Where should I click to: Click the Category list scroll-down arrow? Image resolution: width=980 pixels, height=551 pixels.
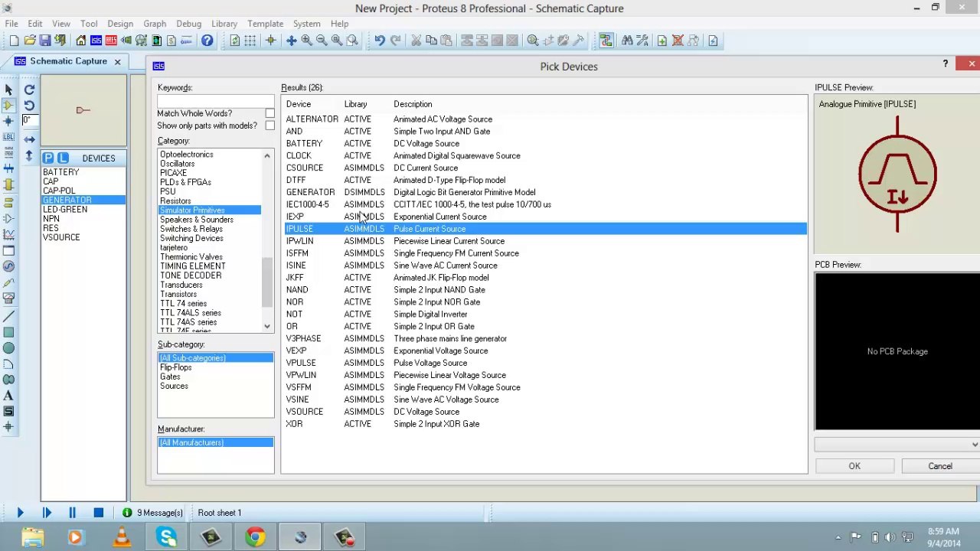[x=267, y=326]
